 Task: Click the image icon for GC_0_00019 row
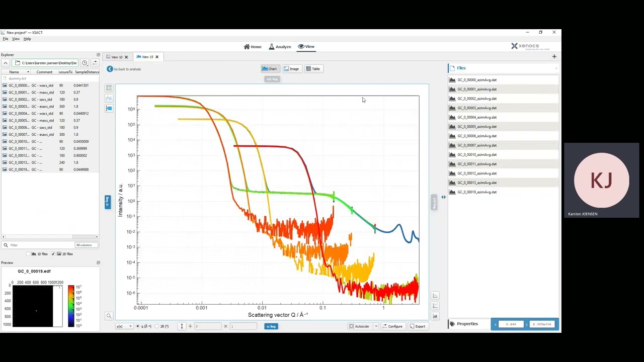click(x=5, y=169)
